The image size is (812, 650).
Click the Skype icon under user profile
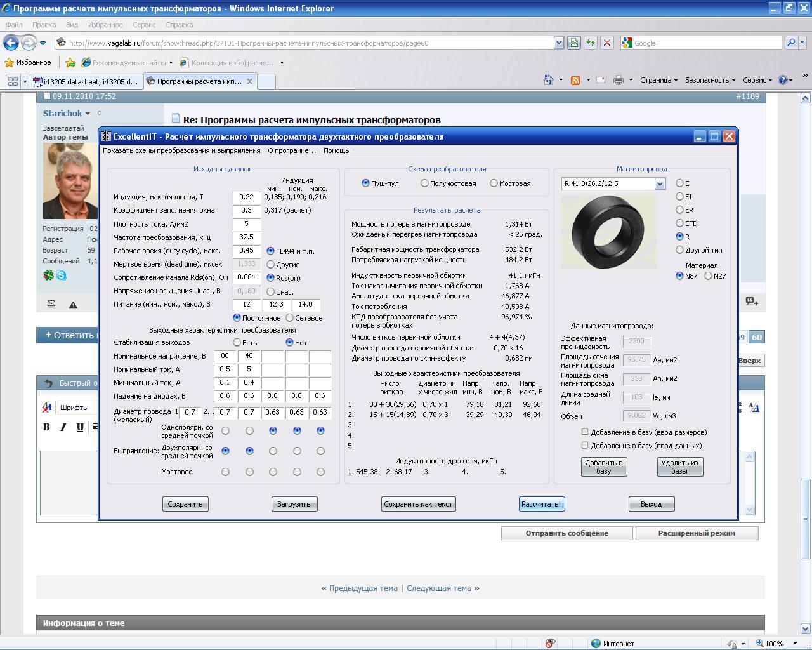61,275
